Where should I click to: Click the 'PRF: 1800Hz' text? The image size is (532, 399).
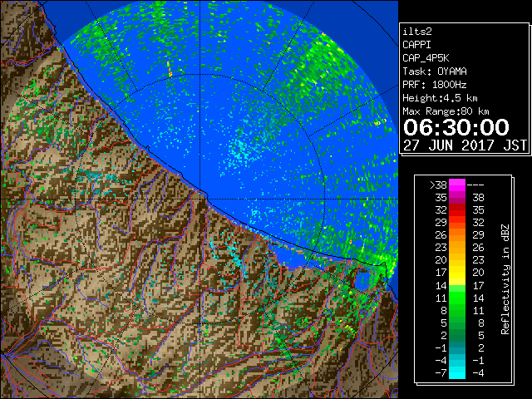click(435, 85)
